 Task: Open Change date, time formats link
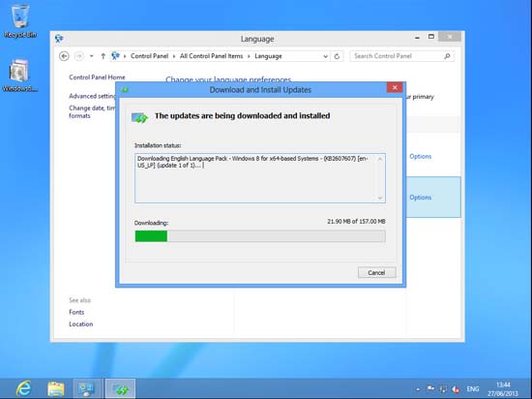point(92,111)
